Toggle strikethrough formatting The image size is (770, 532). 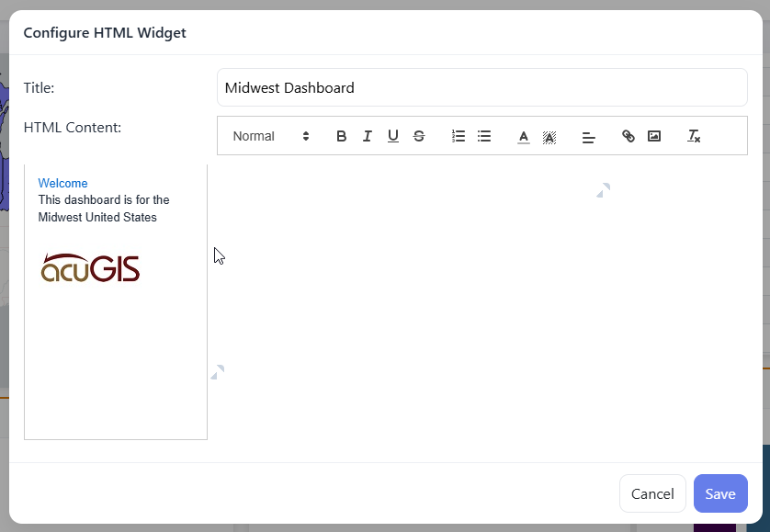[x=419, y=136]
